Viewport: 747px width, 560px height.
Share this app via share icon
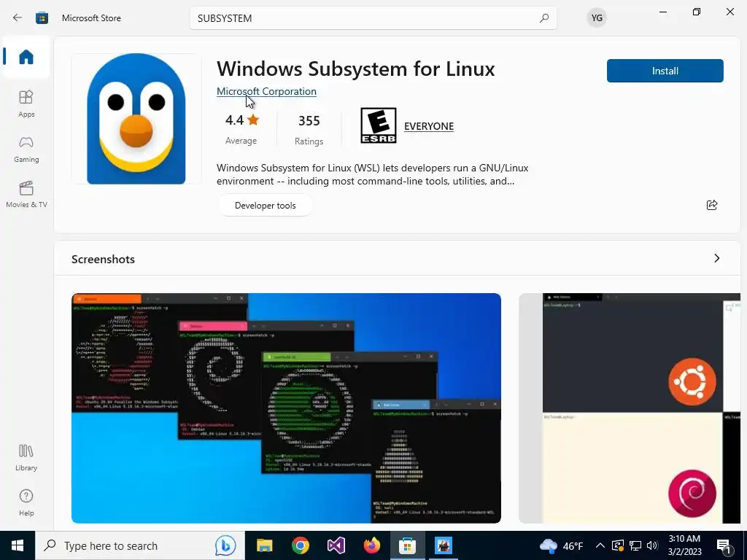point(712,205)
